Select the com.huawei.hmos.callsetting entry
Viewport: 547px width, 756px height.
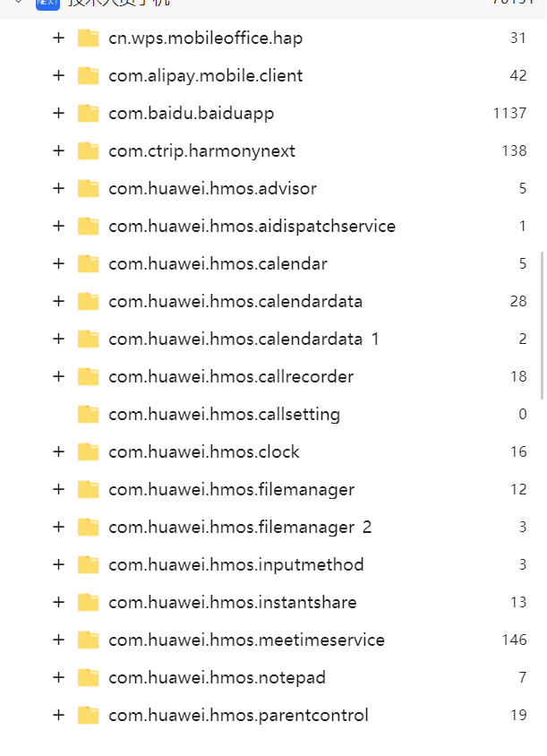point(225,414)
